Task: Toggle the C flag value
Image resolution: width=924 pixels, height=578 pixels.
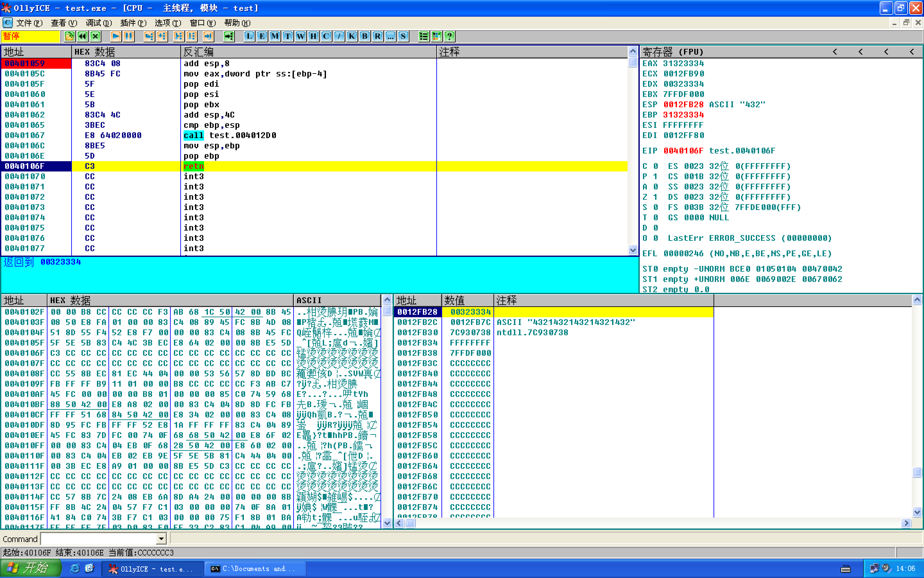Action: coord(655,166)
